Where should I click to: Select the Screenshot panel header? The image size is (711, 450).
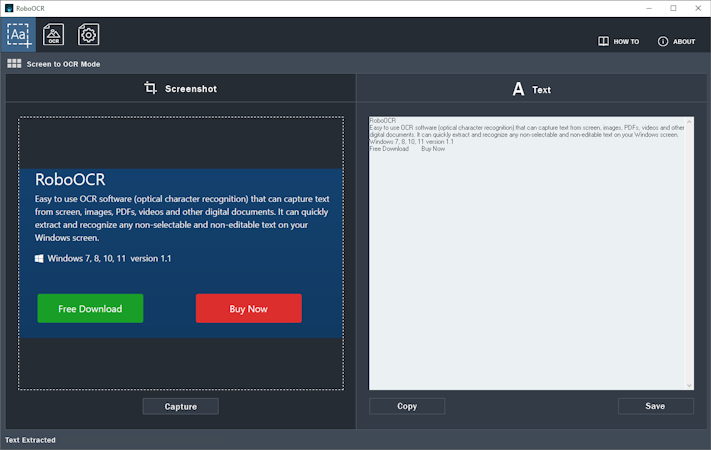[x=180, y=88]
